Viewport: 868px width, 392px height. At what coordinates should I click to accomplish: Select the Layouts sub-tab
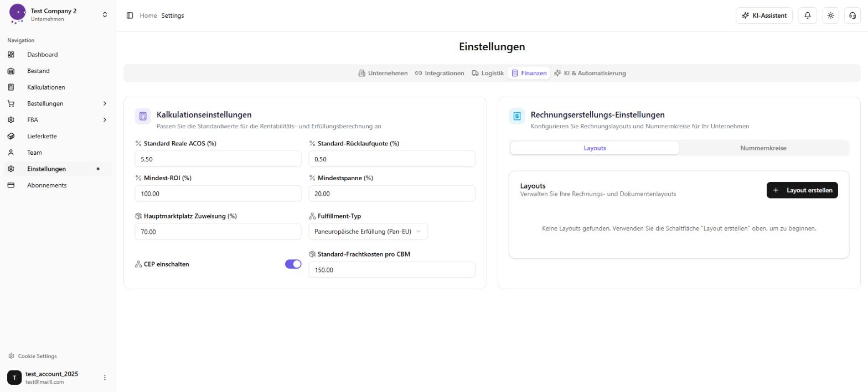595,148
